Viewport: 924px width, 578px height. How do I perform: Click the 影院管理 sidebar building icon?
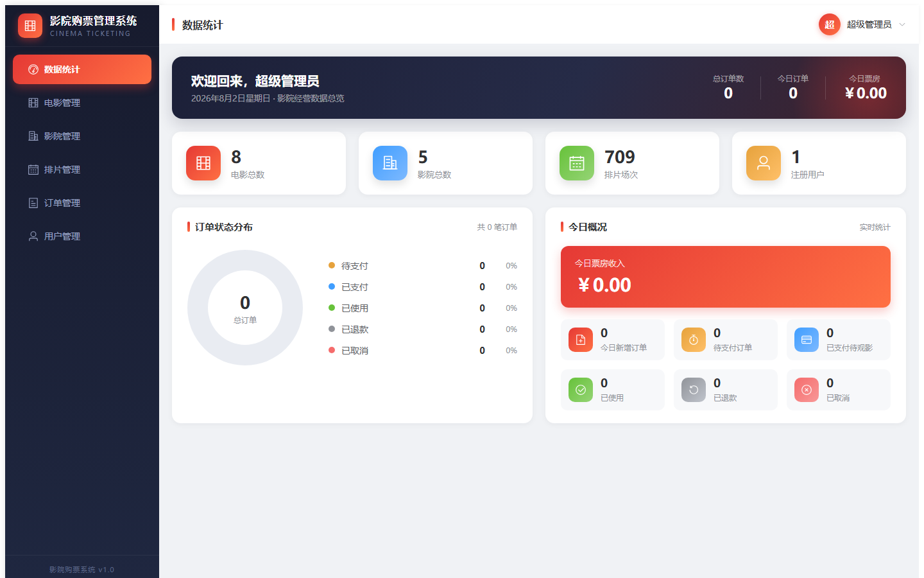click(33, 136)
